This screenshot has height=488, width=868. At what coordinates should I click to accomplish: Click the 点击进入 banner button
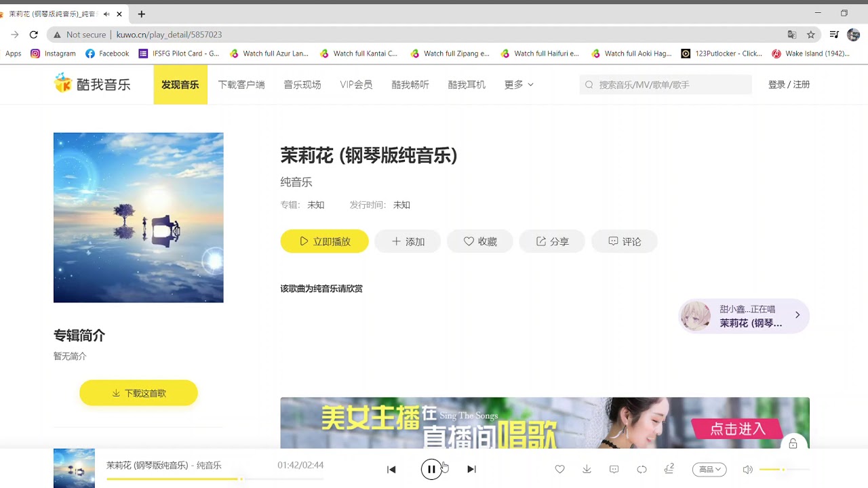[738, 429]
